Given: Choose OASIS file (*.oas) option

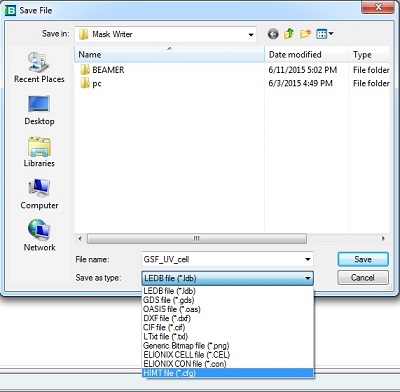Looking at the screenshot, I should point(228,309).
